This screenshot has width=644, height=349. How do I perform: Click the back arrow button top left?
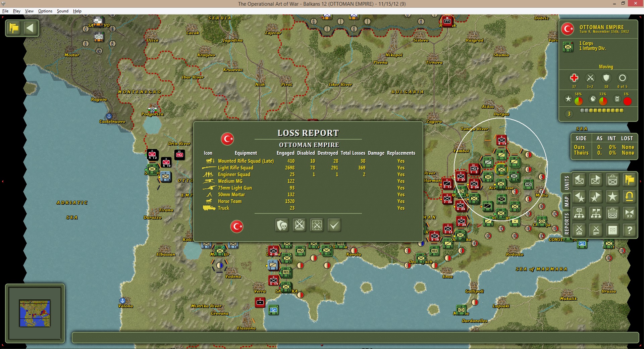[x=30, y=28]
